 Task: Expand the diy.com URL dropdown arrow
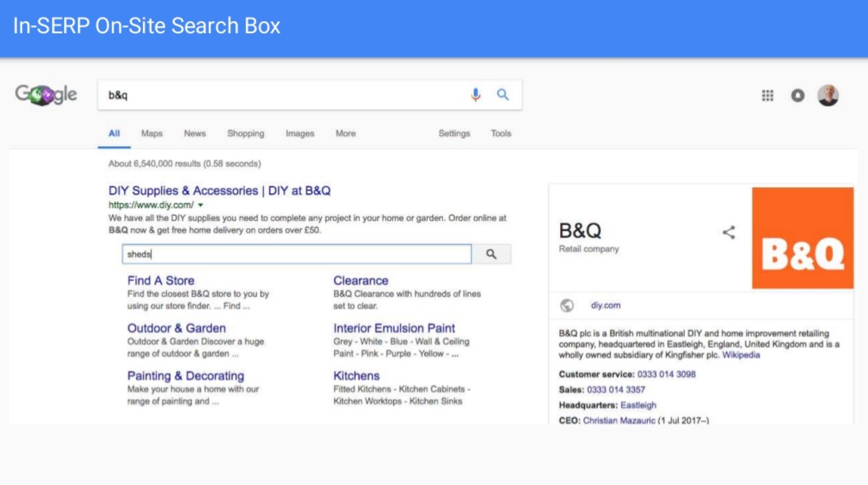[201, 205]
